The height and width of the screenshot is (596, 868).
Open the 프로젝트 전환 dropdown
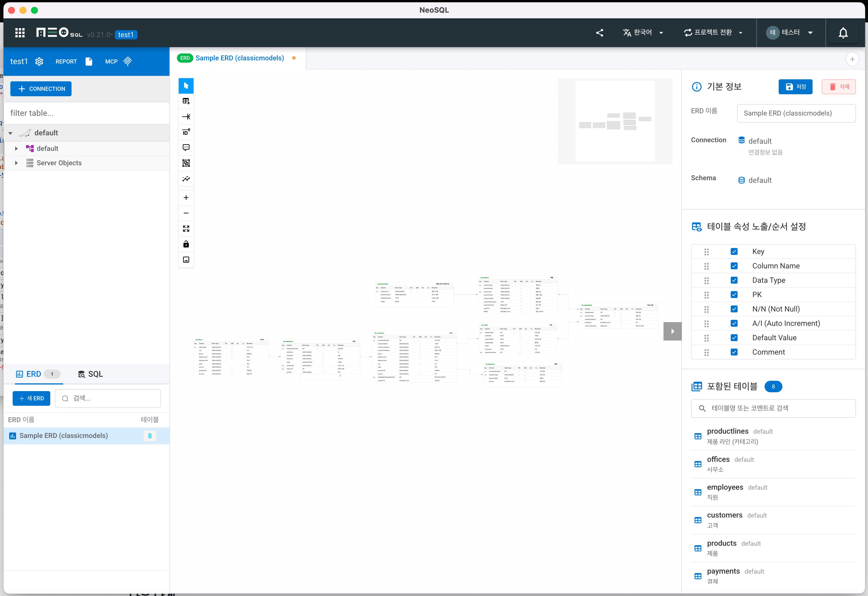pyautogui.click(x=713, y=33)
